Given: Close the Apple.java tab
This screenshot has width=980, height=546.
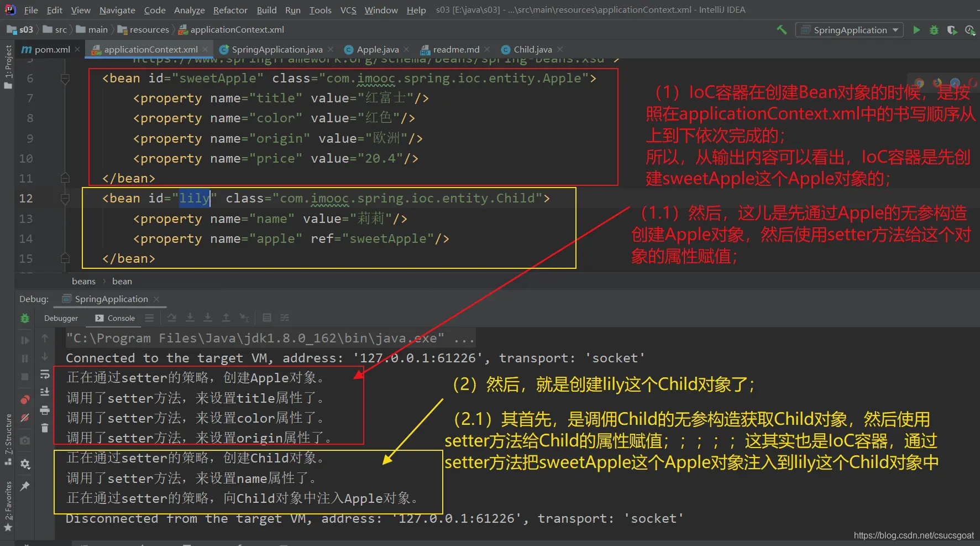Looking at the screenshot, I should tap(406, 49).
